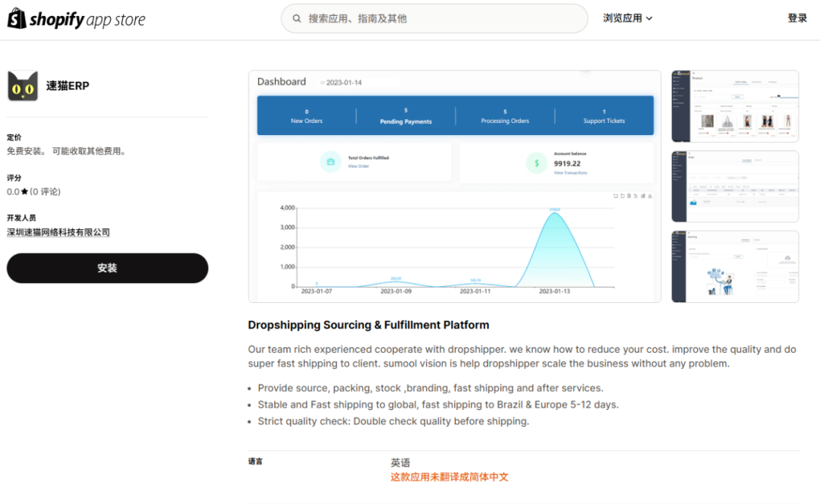Image resolution: width=820 pixels, height=504 pixels.
Task: Click the bullet about Strict quality check
Action: pos(393,421)
